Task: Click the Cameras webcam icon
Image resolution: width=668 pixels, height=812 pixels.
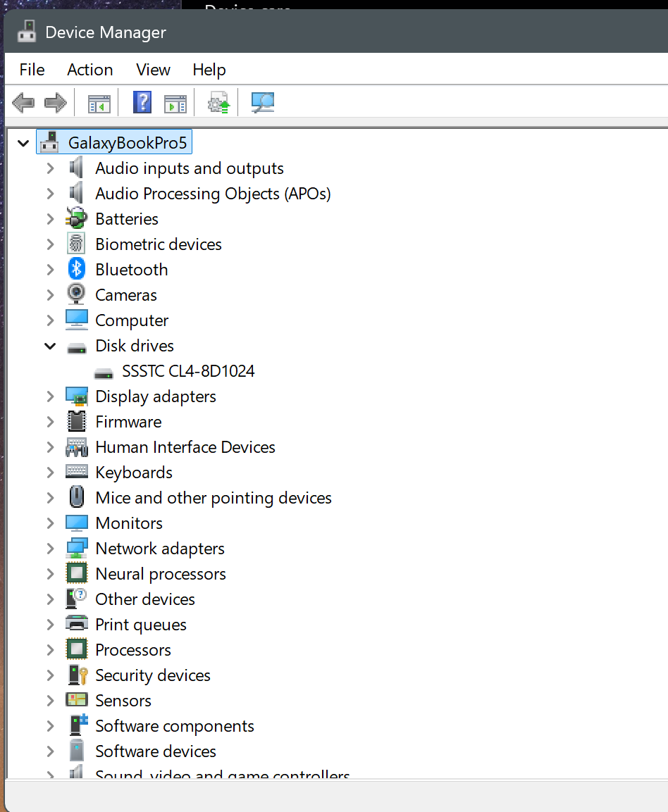Action: click(x=76, y=294)
